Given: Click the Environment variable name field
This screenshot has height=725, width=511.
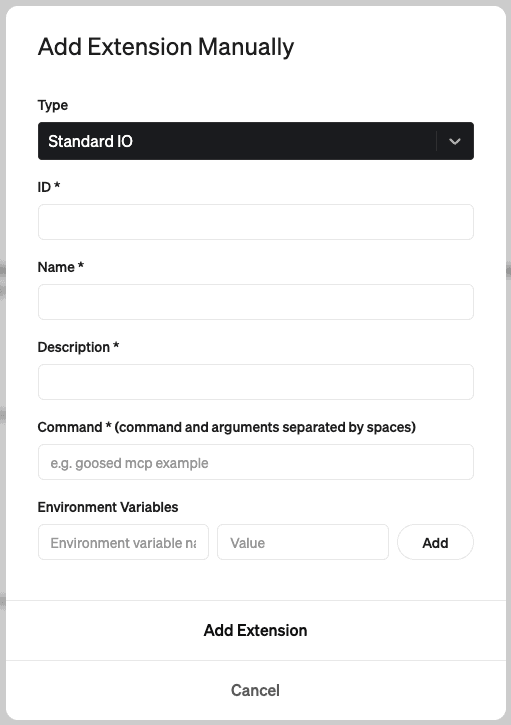Looking at the screenshot, I should tap(123, 542).
